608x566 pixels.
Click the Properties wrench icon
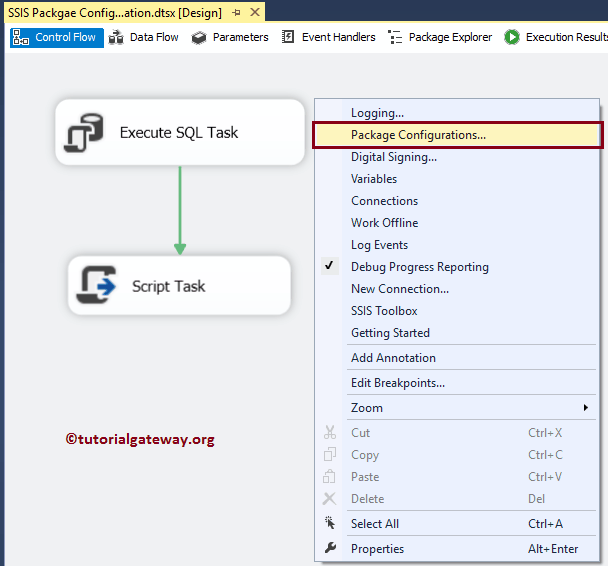tap(330, 548)
